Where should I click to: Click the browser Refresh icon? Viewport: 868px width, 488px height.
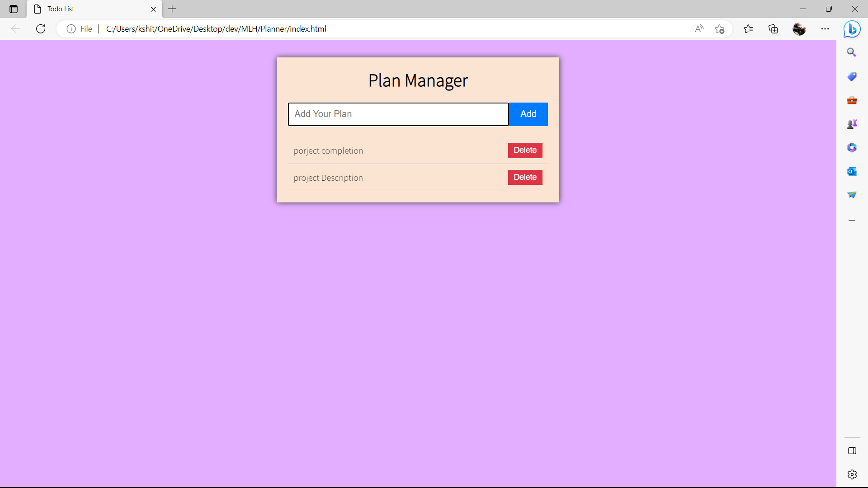tap(41, 29)
